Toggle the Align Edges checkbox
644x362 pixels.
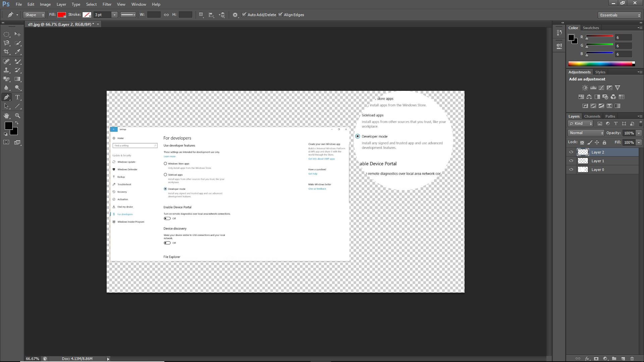[280, 15]
